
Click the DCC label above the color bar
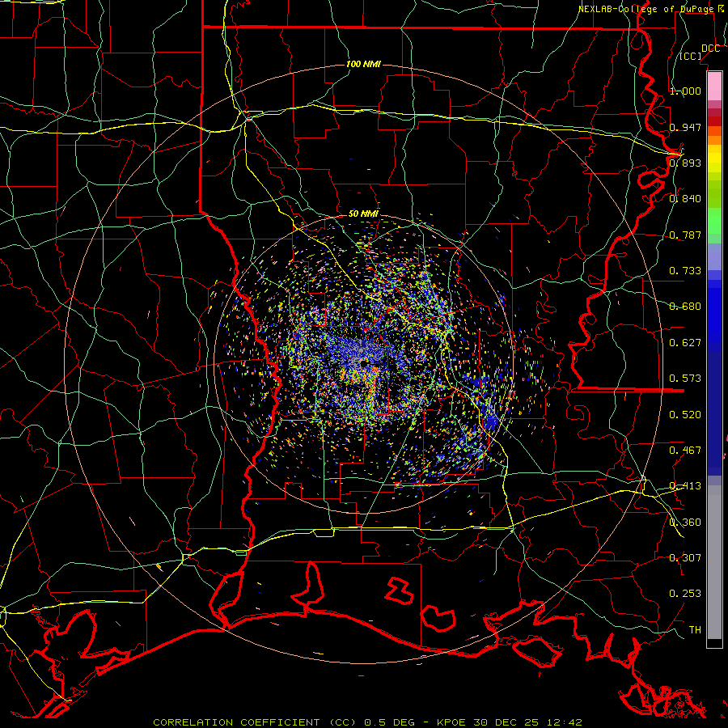tap(710, 49)
